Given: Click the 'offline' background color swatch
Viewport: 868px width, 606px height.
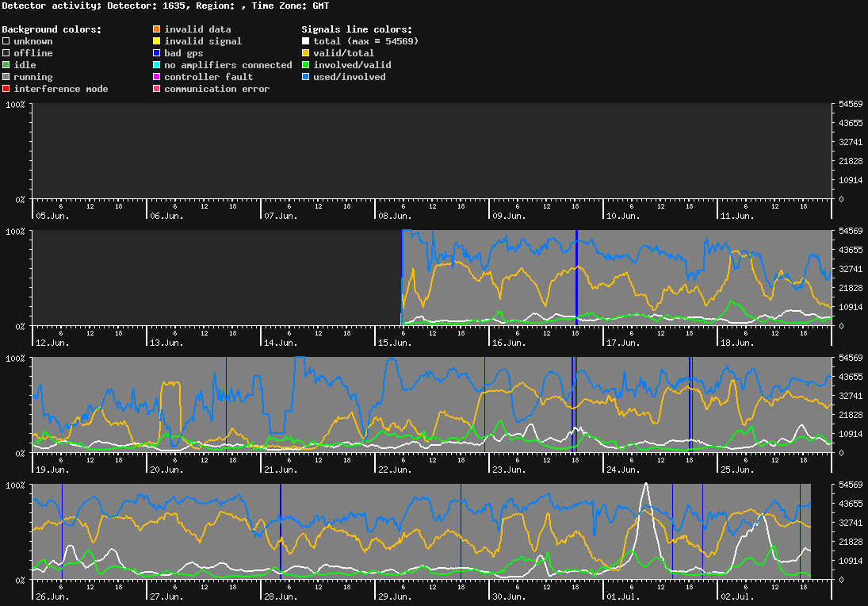Looking at the screenshot, I should pyautogui.click(x=6, y=53).
